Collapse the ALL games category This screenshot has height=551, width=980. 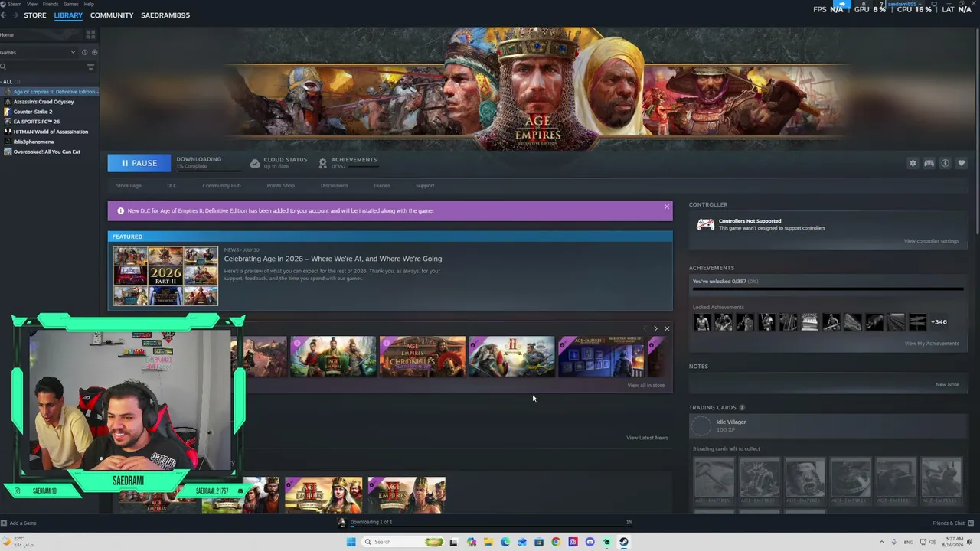pos(8,82)
